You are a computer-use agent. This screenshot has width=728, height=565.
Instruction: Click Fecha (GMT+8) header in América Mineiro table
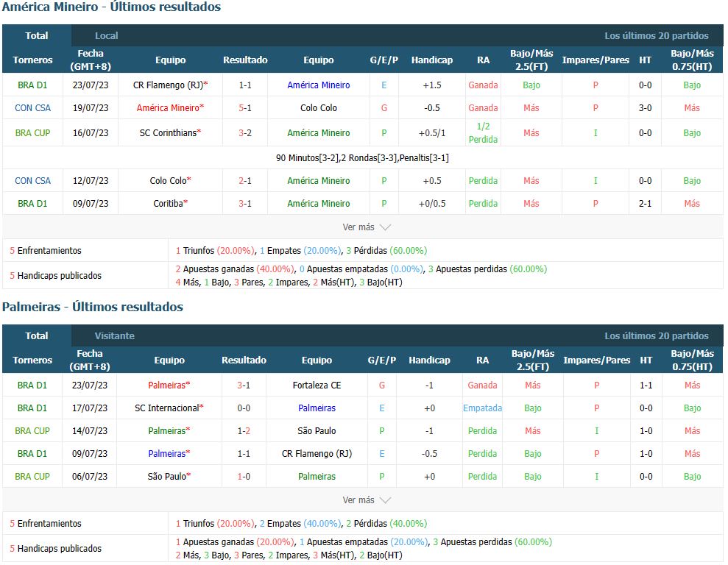click(x=91, y=60)
